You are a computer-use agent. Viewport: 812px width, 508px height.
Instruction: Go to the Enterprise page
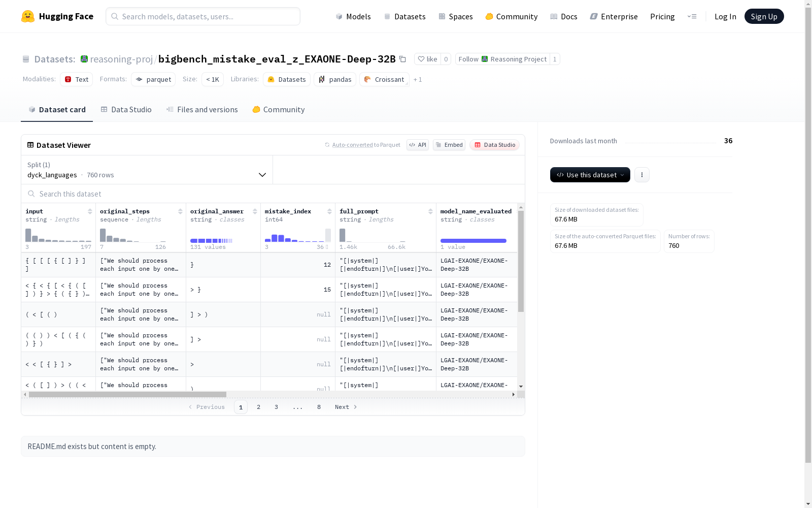pyautogui.click(x=614, y=16)
